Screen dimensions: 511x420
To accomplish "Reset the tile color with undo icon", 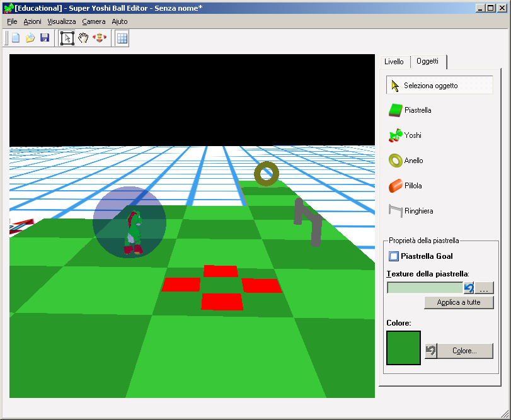I will [430, 351].
